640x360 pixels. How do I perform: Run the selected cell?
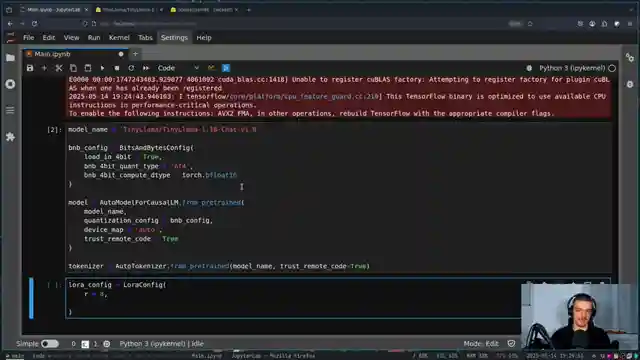(102, 68)
